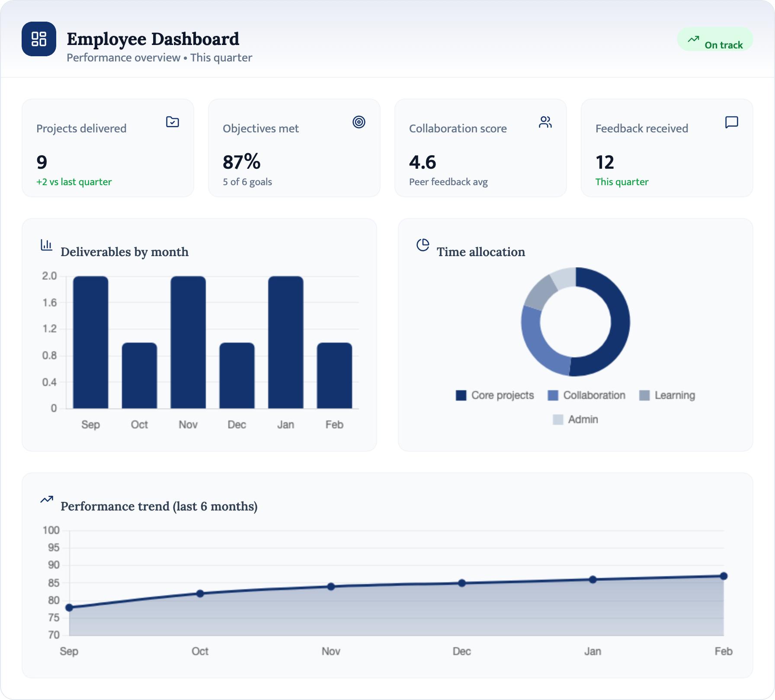The height and width of the screenshot is (700, 775).
Task: Click the Nov bar in Deliverables chart
Action: tap(188, 342)
